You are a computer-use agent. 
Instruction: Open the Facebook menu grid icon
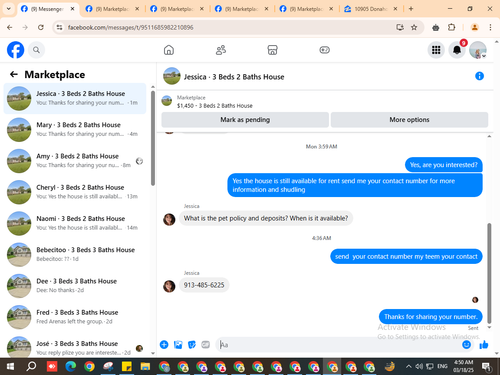[x=436, y=50]
